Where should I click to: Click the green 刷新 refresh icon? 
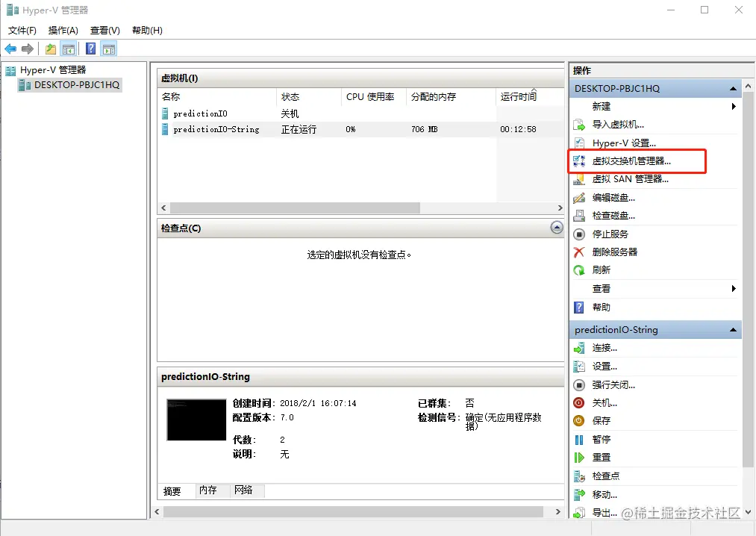579,270
